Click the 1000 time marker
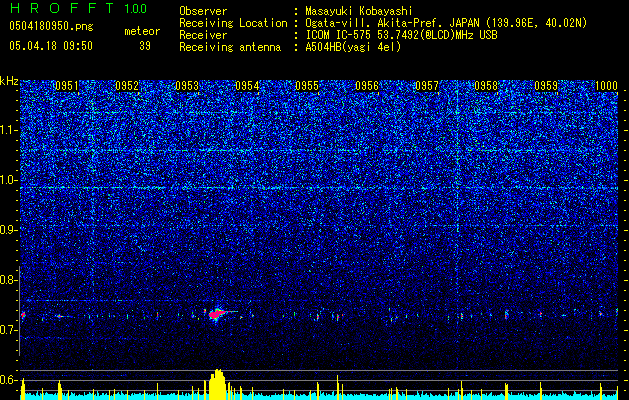This screenshot has width=629, height=400. [606, 86]
